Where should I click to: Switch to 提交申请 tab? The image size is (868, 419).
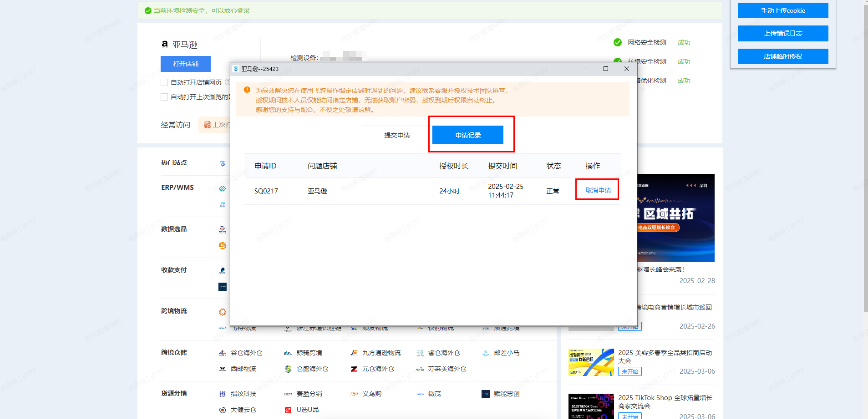click(397, 135)
